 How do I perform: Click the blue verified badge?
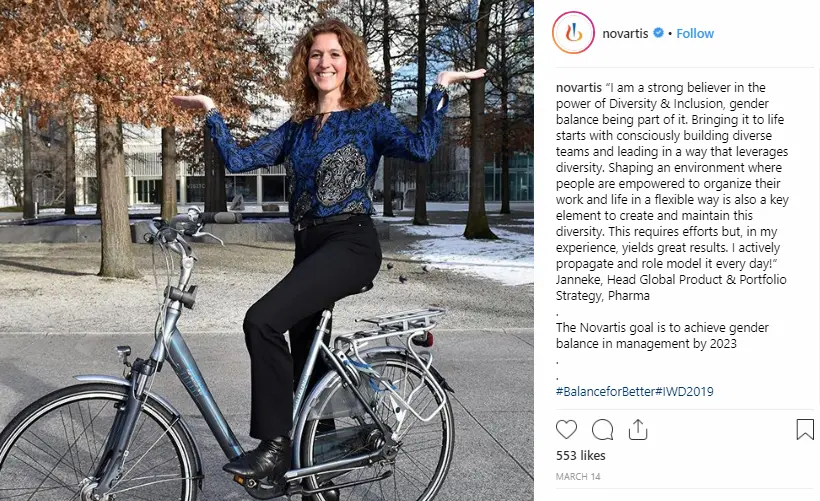click(658, 33)
